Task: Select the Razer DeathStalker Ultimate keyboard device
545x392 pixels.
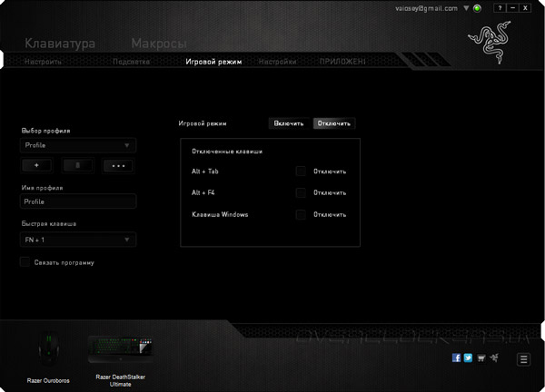Action: [120, 361]
